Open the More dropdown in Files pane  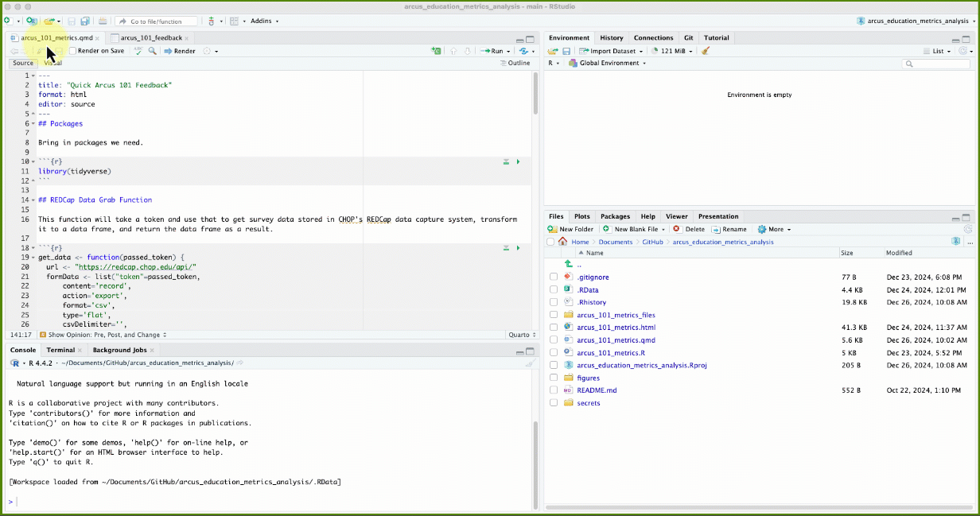(x=775, y=229)
